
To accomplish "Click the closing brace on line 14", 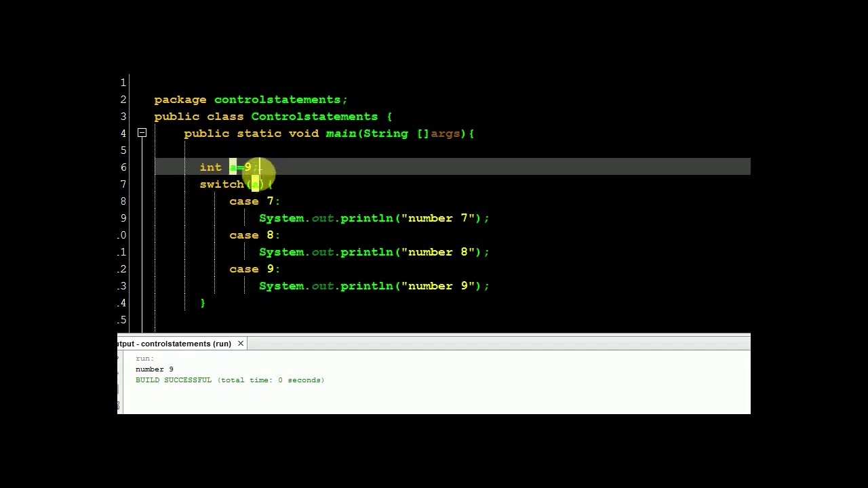I will tap(203, 303).
